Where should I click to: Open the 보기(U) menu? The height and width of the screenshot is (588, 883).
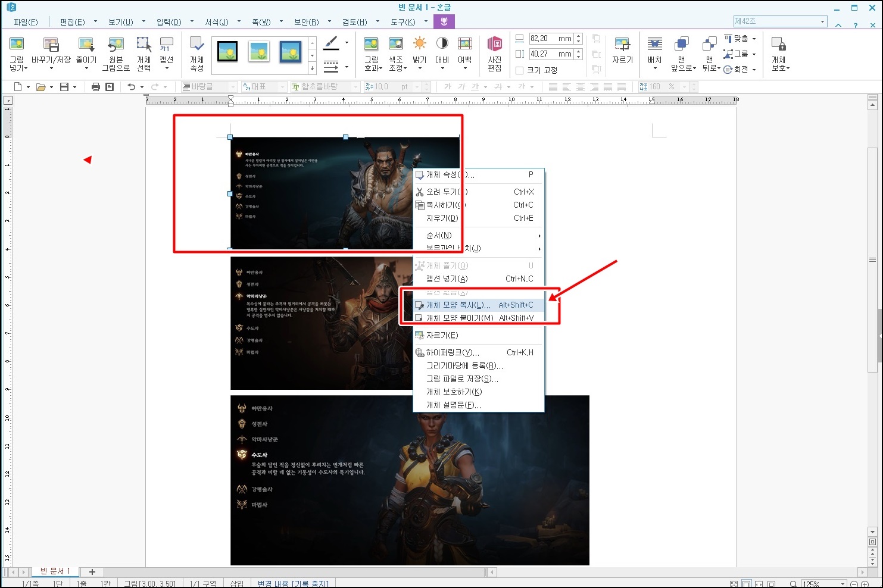(x=120, y=22)
